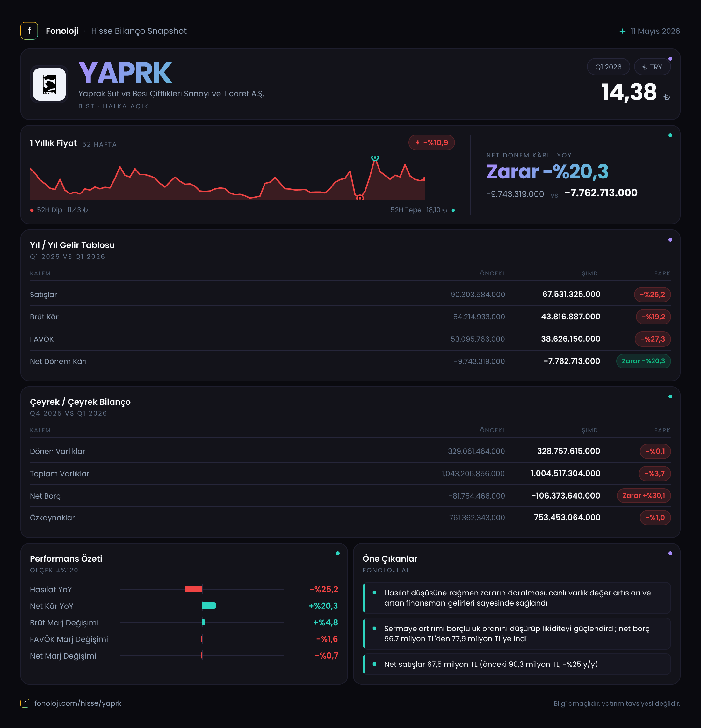701x728 pixels.
Task: Click the 11 Mayıs 2026 date text
Action: pos(655,31)
